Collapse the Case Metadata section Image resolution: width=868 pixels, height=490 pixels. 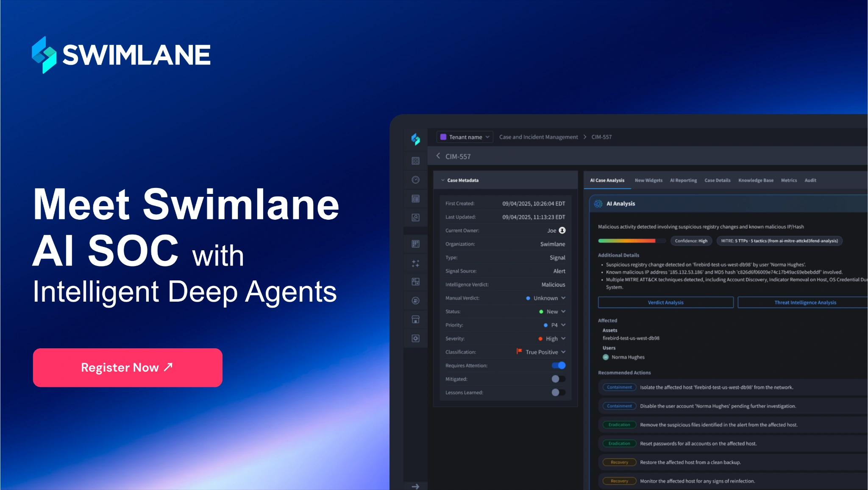coord(443,180)
